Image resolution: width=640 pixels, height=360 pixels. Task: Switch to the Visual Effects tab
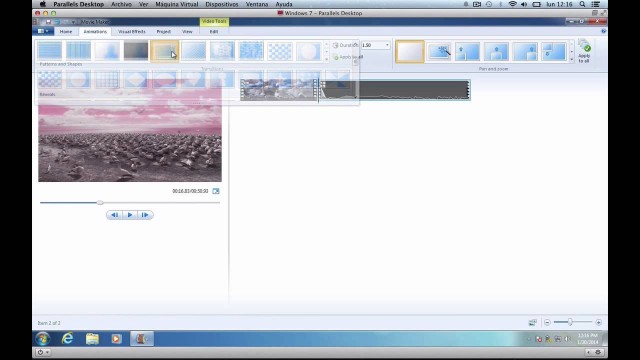click(x=131, y=31)
